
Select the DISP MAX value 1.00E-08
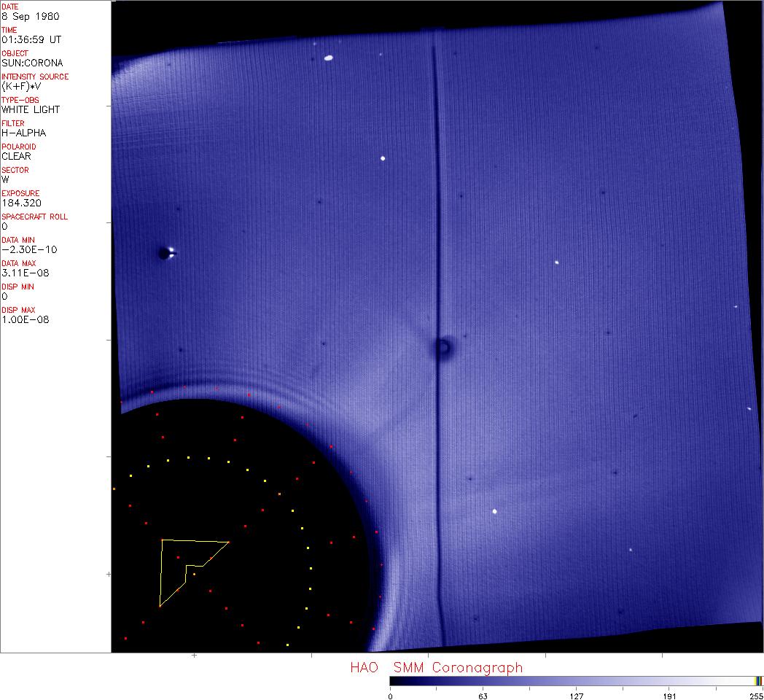(x=25, y=319)
